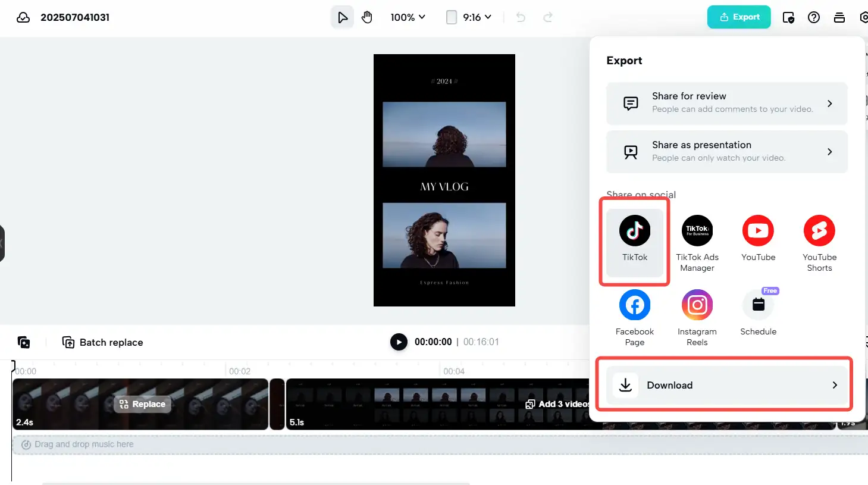This screenshot has width=868, height=485.
Task: Open the help question mark icon
Action: (x=814, y=17)
